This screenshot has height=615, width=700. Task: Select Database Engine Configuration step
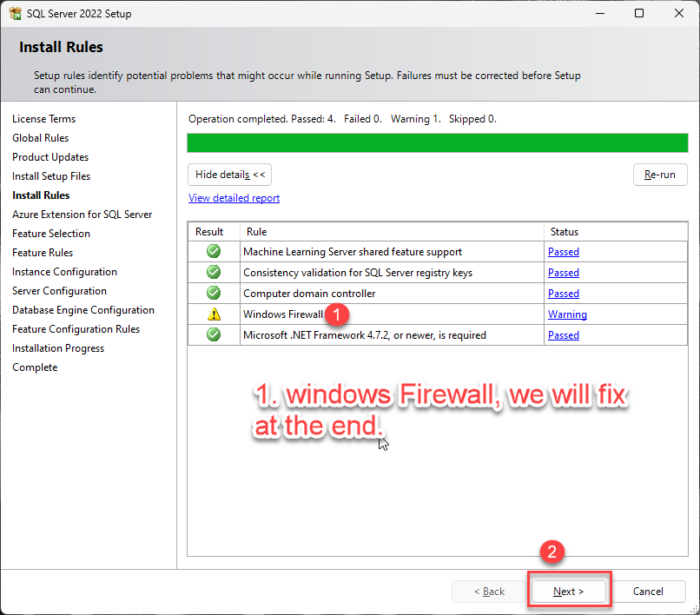point(83,310)
